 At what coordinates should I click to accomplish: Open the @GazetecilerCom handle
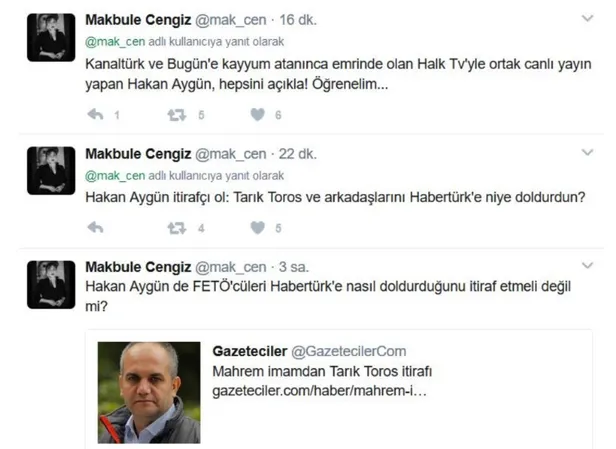point(348,351)
